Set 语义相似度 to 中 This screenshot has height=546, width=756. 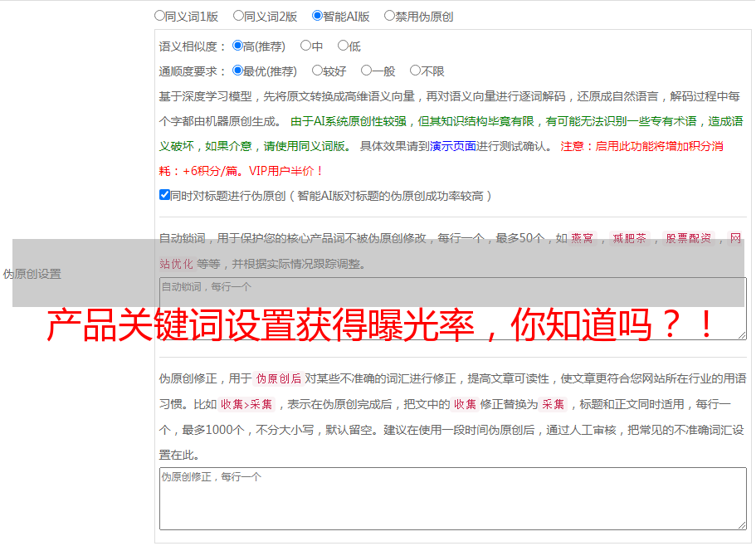click(x=305, y=46)
